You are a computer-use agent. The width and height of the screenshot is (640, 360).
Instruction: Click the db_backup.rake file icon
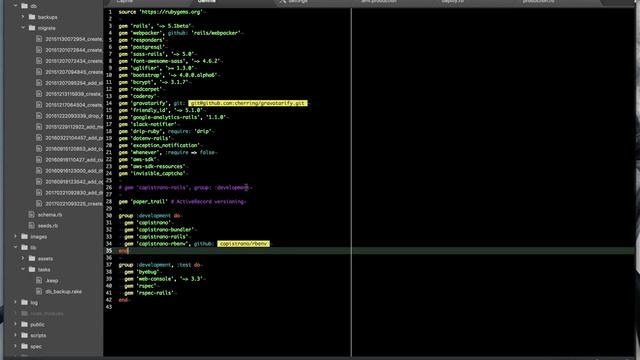[x=39, y=291]
